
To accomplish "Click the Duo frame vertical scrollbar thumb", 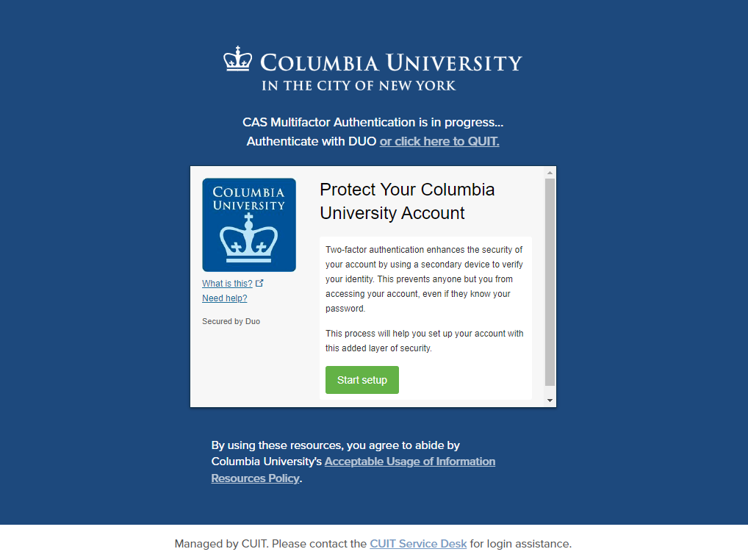I will click(550, 282).
